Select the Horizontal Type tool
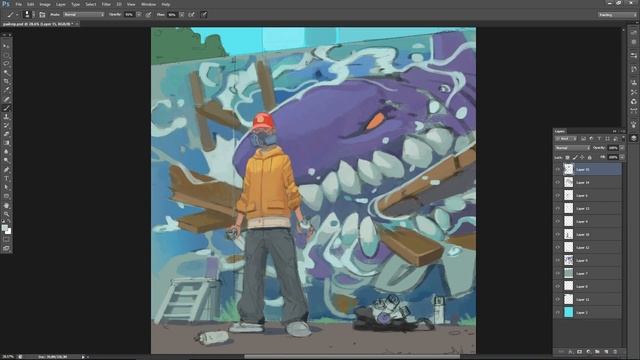Screen dimensions: 640x360 click(6, 178)
